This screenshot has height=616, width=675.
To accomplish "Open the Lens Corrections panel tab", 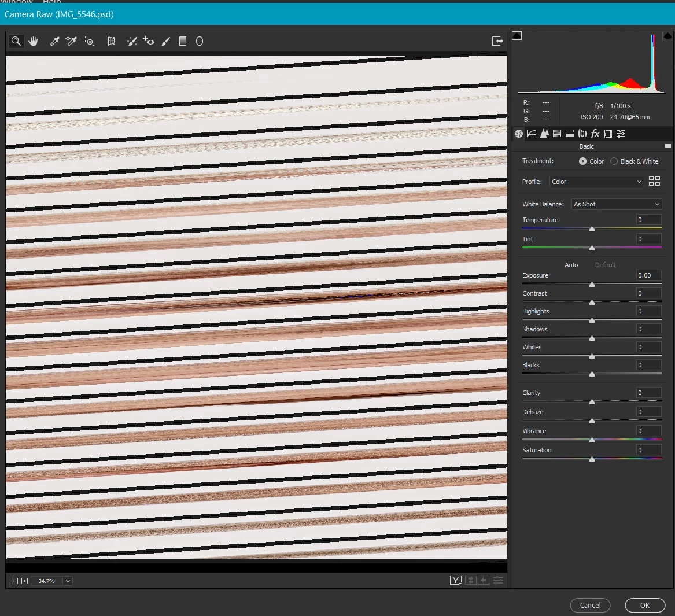I will (582, 134).
